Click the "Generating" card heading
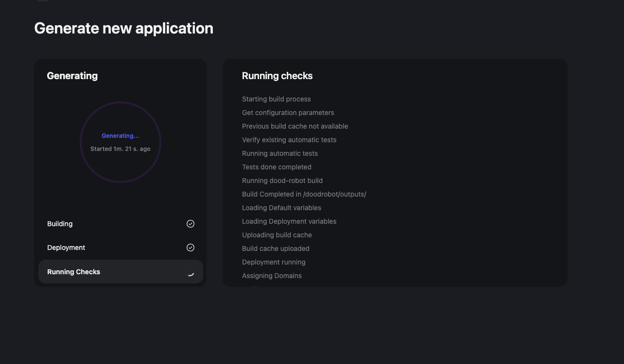The width and height of the screenshot is (624, 364). point(72,76)
